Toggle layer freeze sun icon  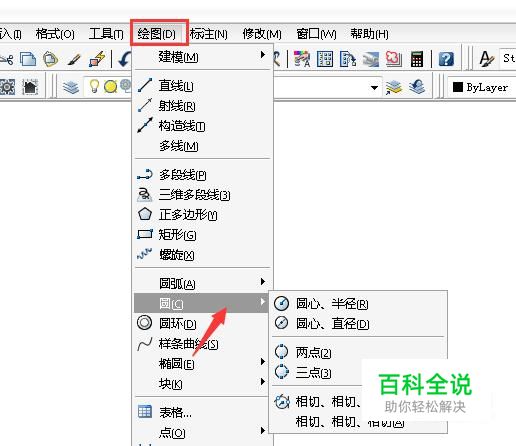110,87
